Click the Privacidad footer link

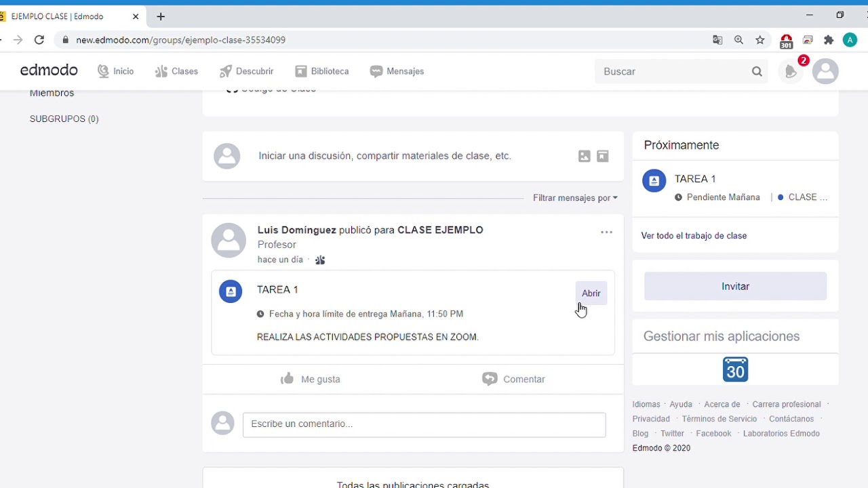[651, 420]
